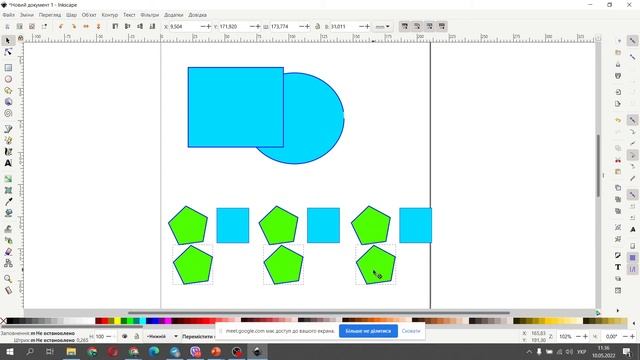Select the Dropper color picker tool
Screen dimensions: 640x360
8,202
